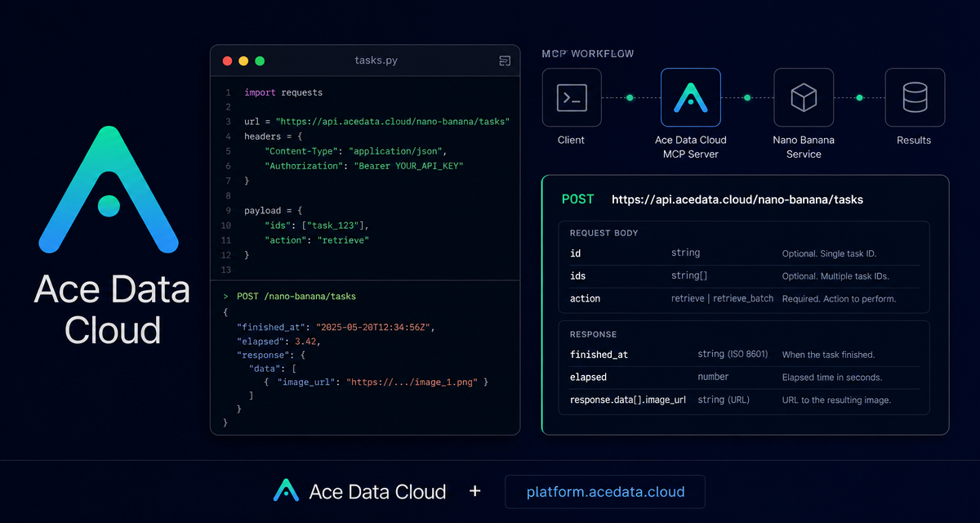Click the 'POST /nano-banana/tasks' terminal line

click(x=296, y=296)
